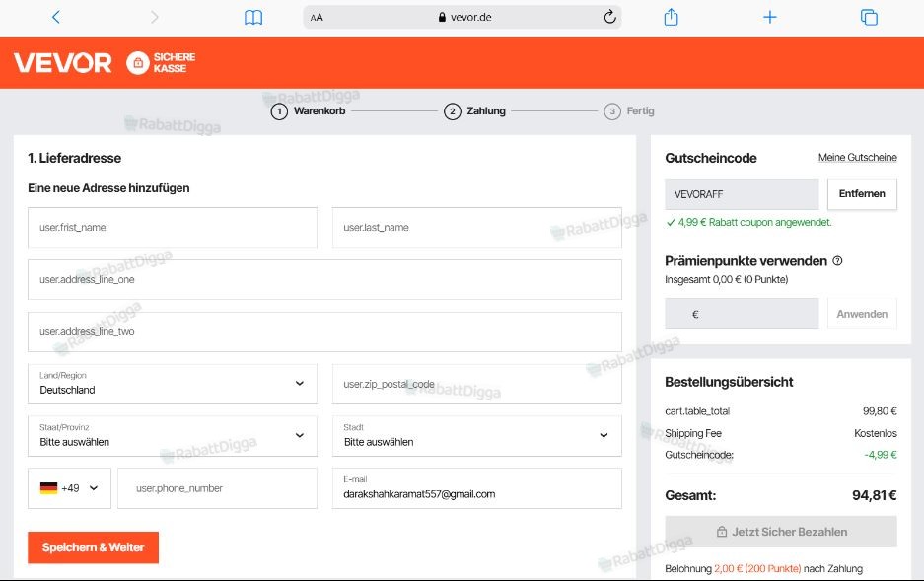Click the VEVOR logo

pyautogui.click(x=62, y=62)
